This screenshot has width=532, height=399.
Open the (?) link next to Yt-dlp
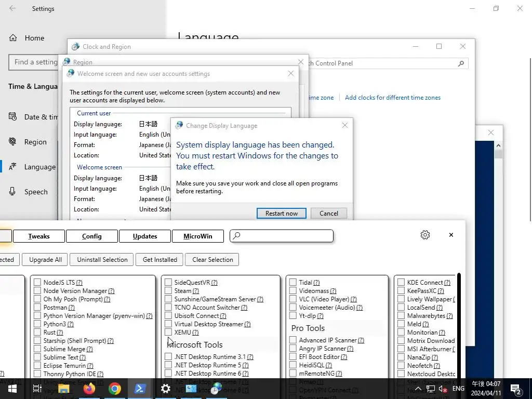point(320,316)
